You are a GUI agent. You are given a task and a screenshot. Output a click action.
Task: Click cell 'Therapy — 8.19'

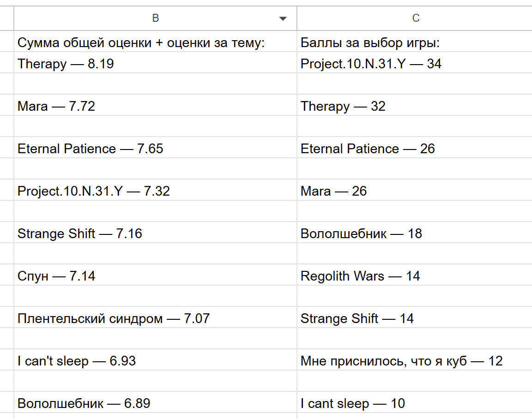pos(155,63)
